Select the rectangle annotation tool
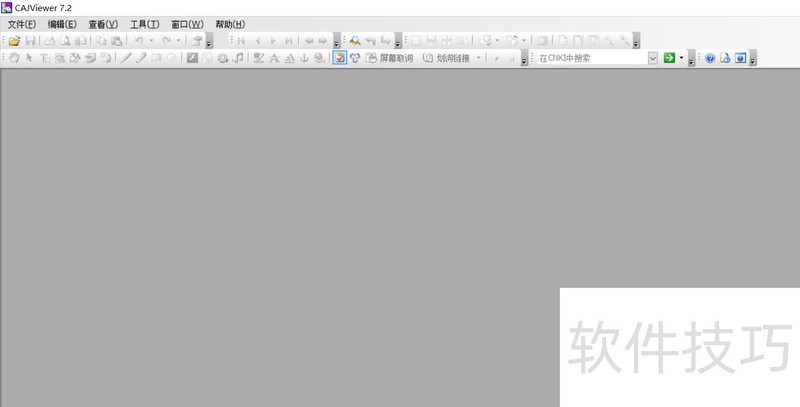 (157, 58)
